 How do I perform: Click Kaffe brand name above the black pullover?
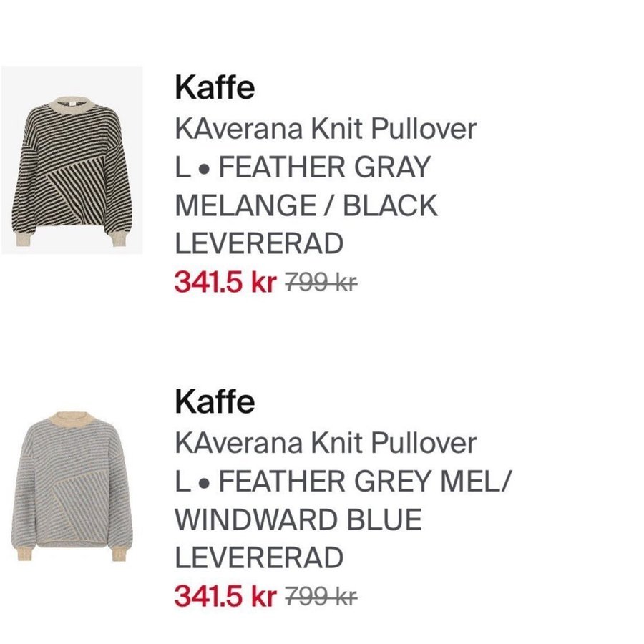click(x=215, y=89)
